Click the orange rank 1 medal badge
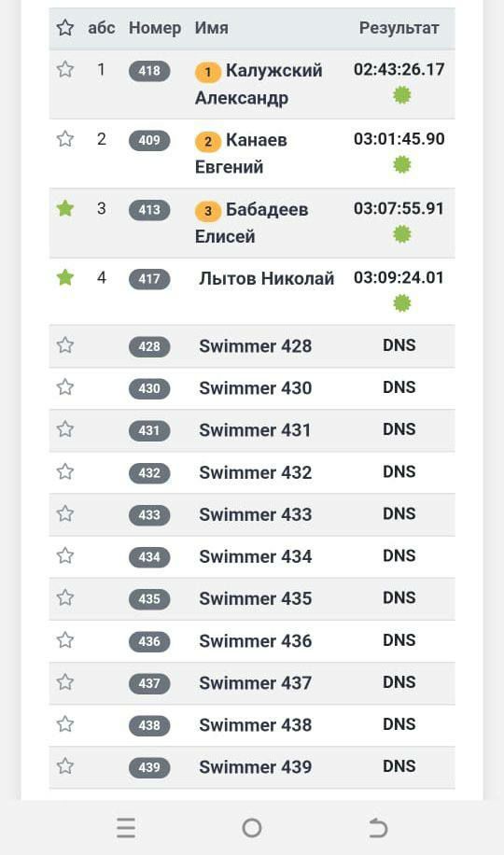504x855 pixels. pos(208,72)
